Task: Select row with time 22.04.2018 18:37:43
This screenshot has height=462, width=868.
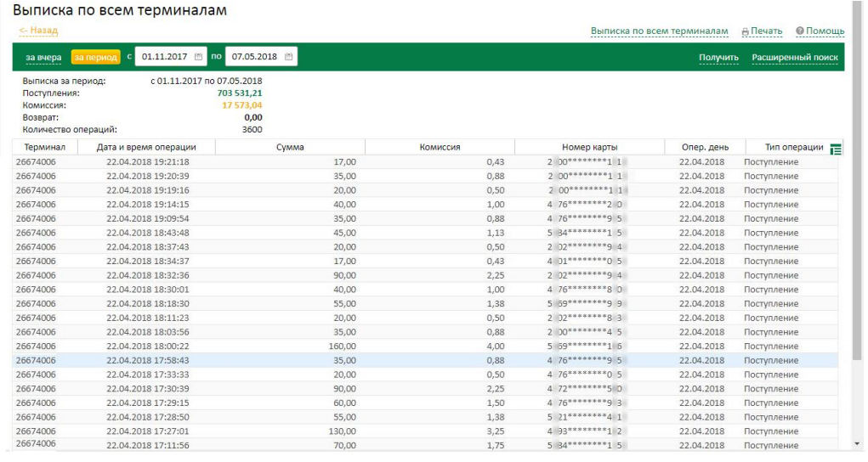Action: point(425,247)
